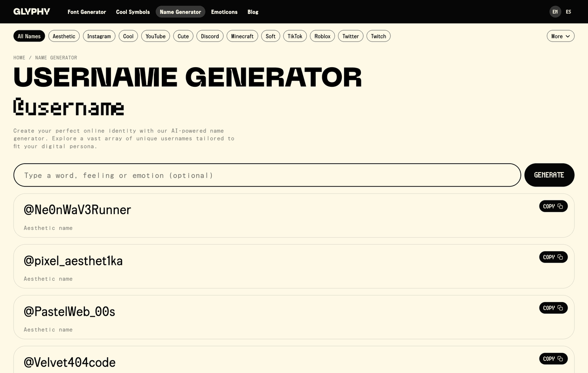The width and height of the screenshot is (588, 373).
Task: Click the @Ne0nWaV3Runner name text
Action: (77, 210)
